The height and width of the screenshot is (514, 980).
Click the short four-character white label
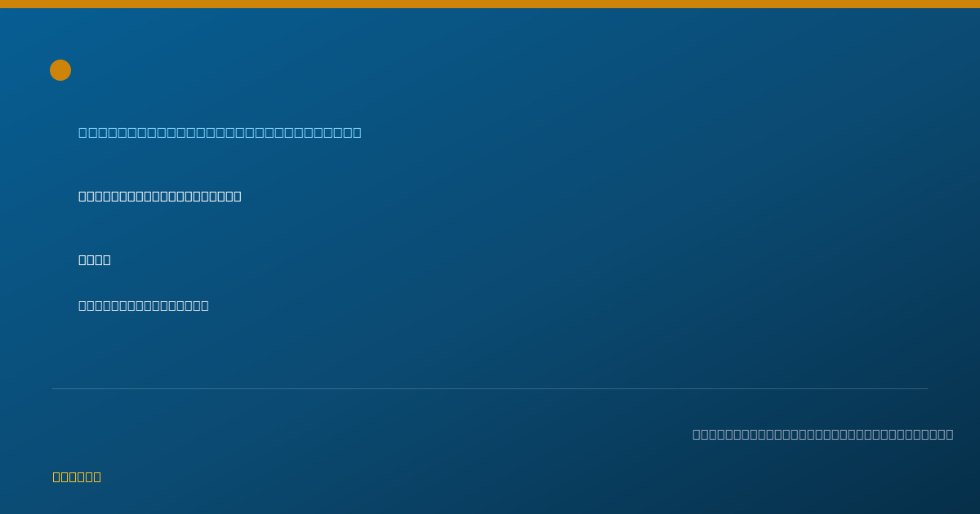[x=95, y=259]
